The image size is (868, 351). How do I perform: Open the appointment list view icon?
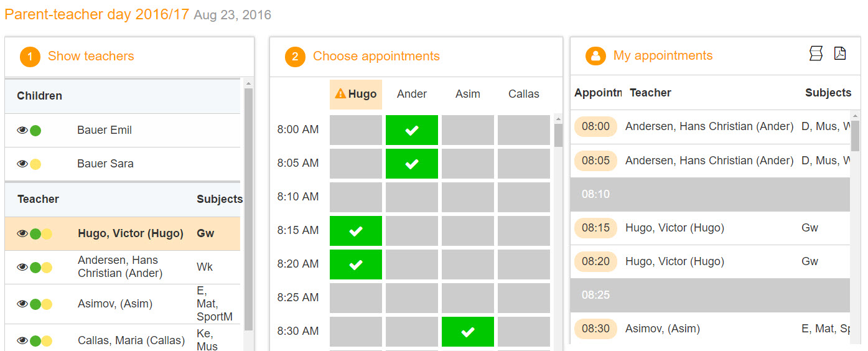tap(816, 54)
